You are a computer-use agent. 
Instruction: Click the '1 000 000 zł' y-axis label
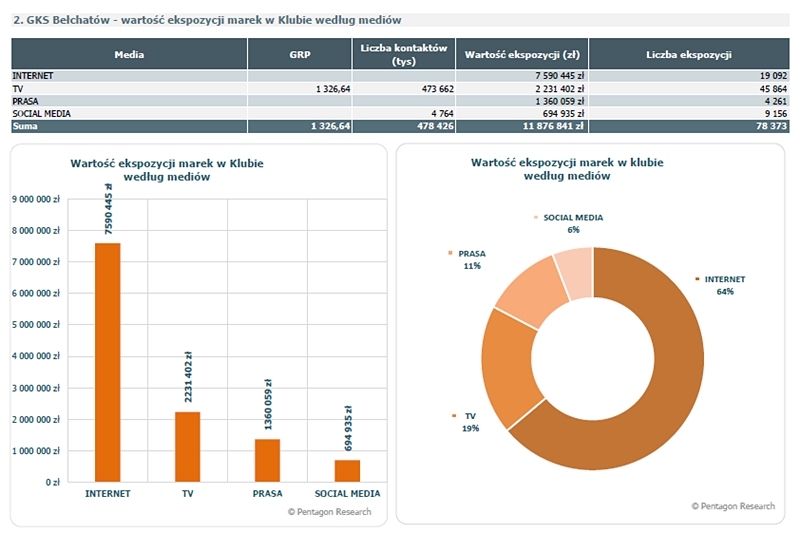pos(36,450)
